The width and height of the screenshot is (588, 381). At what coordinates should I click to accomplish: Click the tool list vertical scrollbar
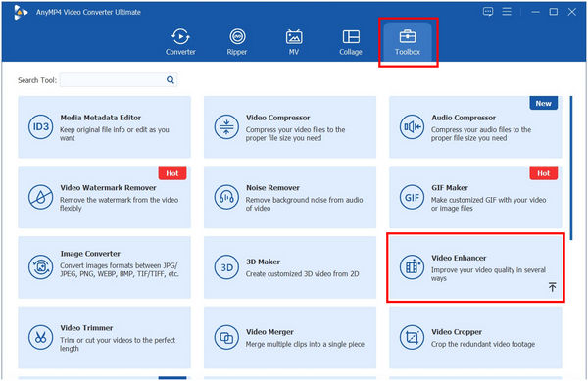(570, 167)
